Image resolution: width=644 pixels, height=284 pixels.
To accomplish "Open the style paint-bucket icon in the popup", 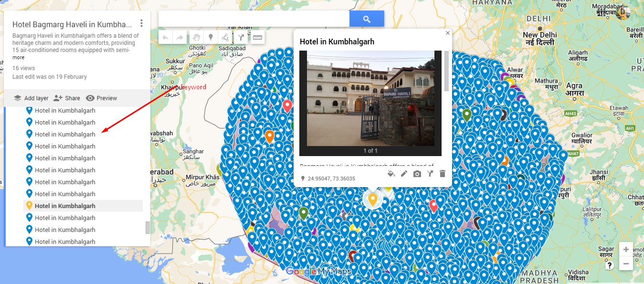I will point(391,174).
